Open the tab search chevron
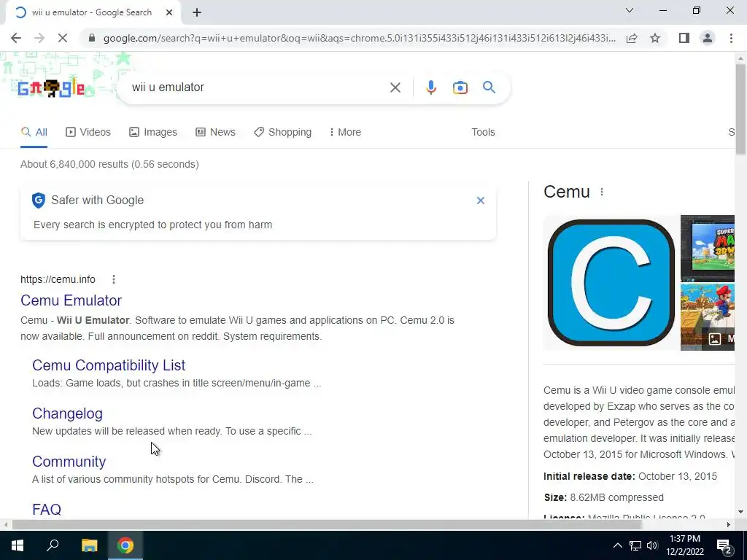Image resolution: width=747 pixels, height=560 pixels. click(630, 10)
